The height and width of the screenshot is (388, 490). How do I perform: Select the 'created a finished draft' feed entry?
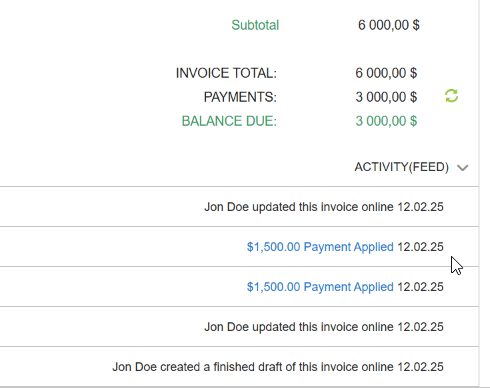[x=239, y=367]
